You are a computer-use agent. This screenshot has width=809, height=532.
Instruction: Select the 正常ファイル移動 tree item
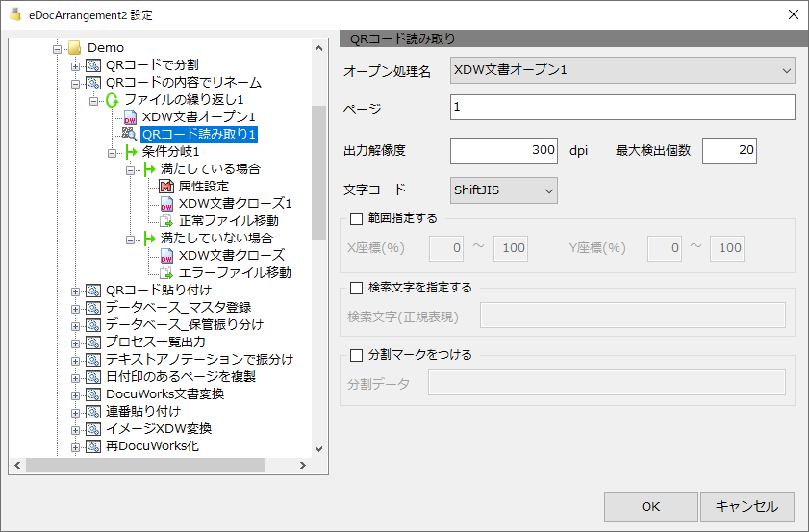point(229,221)
